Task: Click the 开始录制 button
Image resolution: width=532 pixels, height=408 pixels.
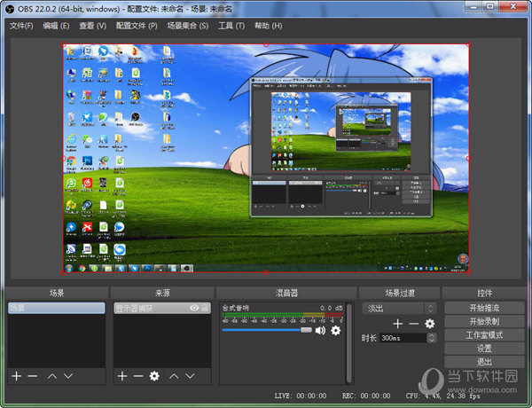Action: (484, 321)
